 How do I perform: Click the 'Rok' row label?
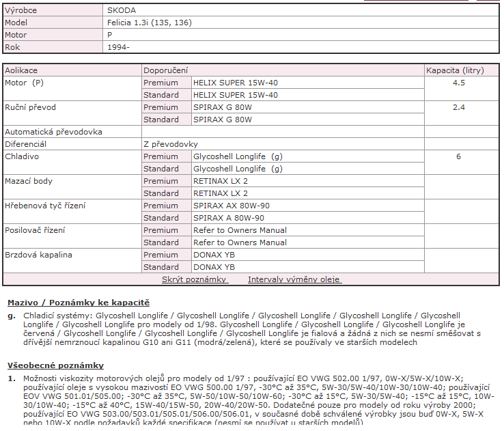[x=12, y=47]
